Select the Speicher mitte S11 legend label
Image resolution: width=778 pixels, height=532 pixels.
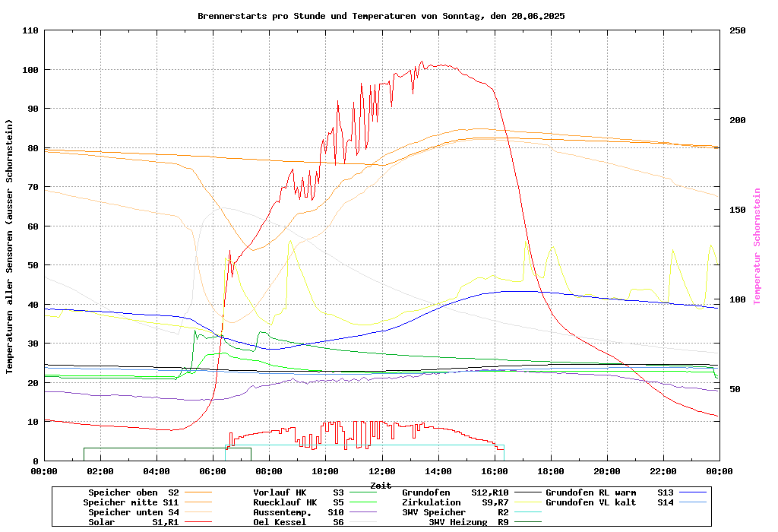(131, 502)
